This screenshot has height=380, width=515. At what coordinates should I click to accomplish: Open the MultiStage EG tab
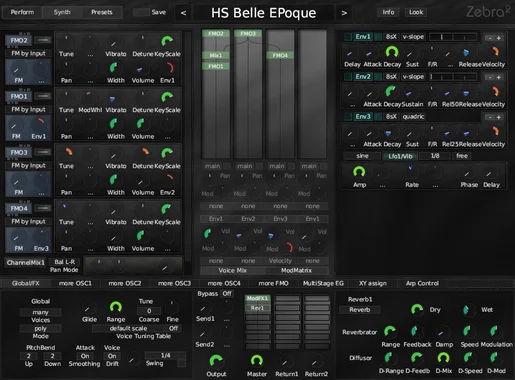[x=323, y=283]
